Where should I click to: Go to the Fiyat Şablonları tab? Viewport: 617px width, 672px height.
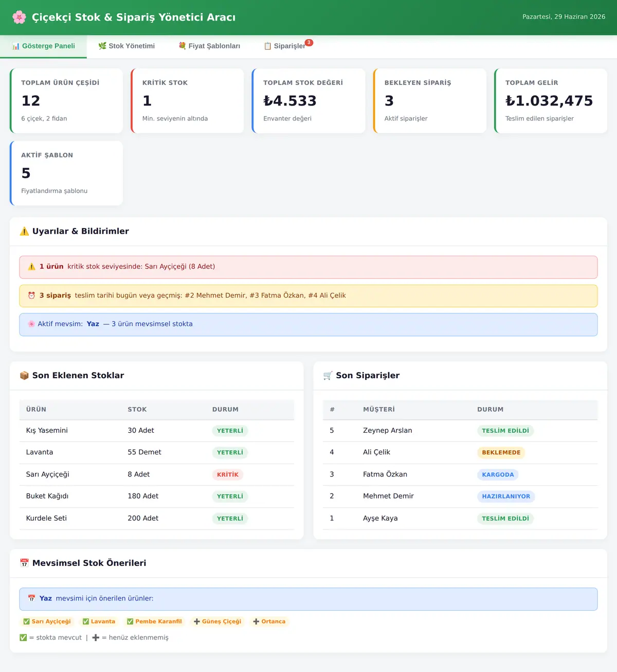pyautogui.click(x=209, y=46)
